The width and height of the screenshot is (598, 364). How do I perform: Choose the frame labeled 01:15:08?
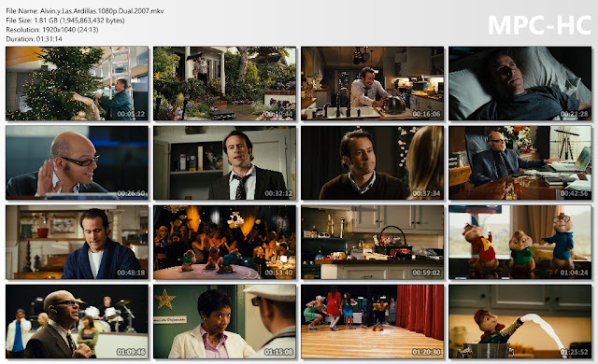coord(224,322)
